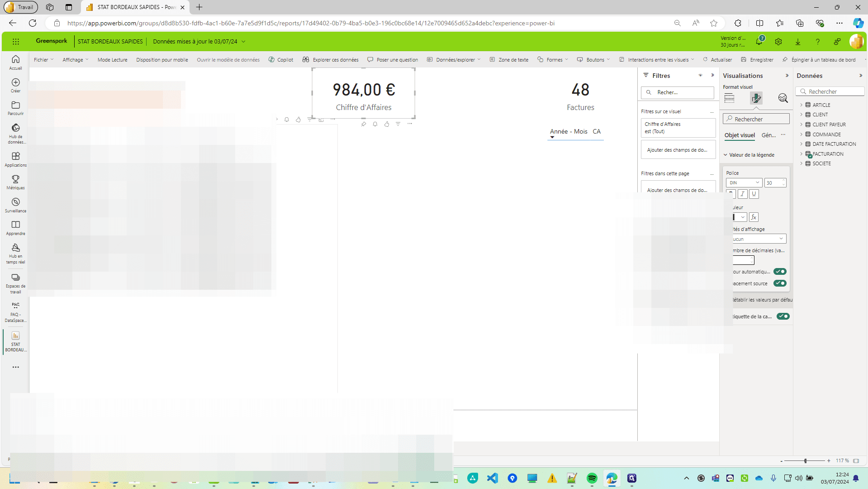The height and width of the screenshot is (489, 868).
Task: Open the display units dropdown showing Aucun
Action: click(x=759, y=239)
